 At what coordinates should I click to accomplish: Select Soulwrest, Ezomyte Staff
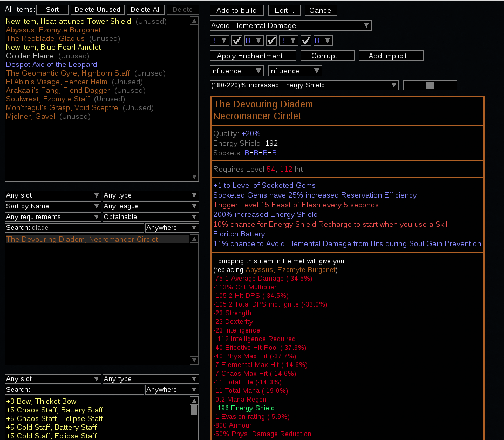(98, 99)
